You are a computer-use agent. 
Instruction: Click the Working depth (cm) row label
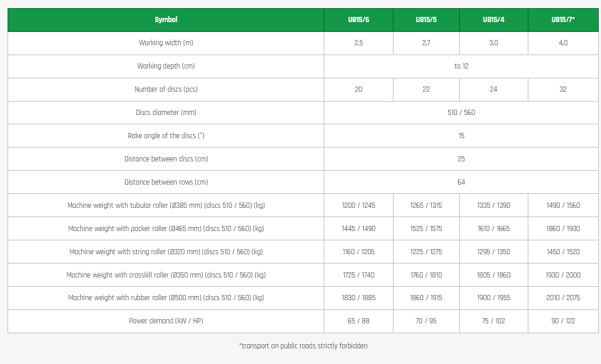(166, 66)
